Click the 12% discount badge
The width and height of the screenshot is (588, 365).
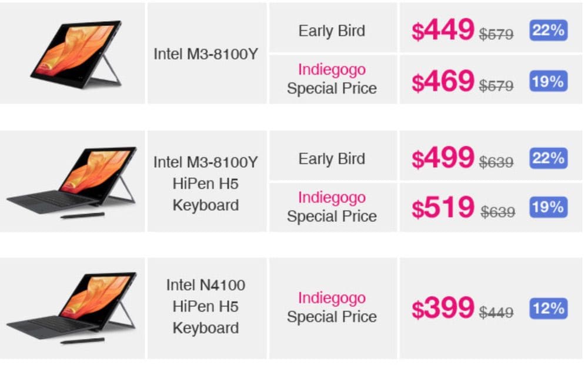click(548, 308)
